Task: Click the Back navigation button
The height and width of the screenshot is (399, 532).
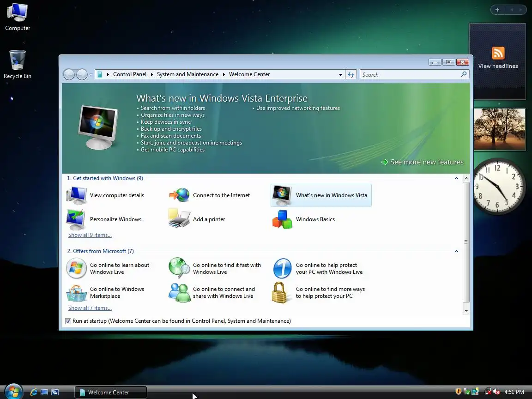Action: point(69,74)
